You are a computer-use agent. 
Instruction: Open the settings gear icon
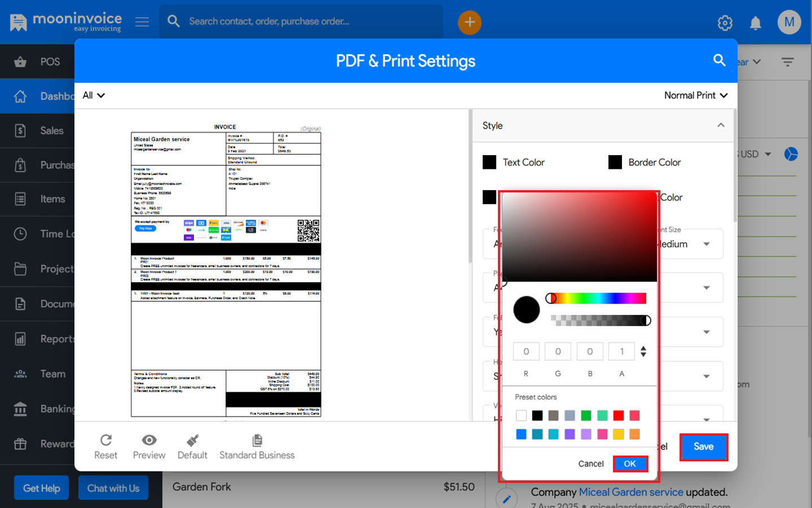tap(725, 23)
